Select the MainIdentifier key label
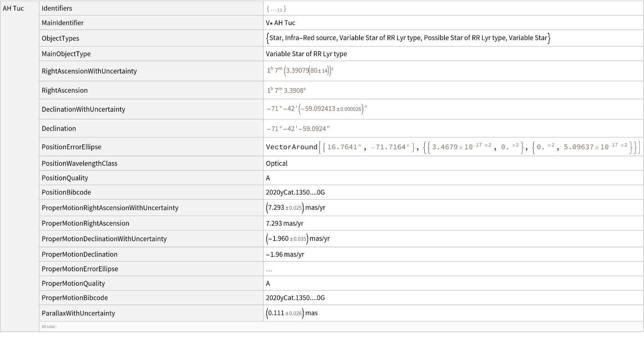The image size is (644, 341). tap(63, 23)
